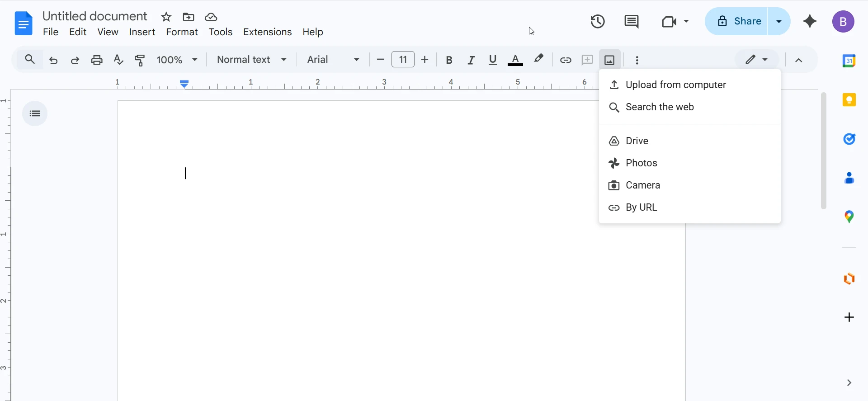Expand the zoom level 100% dropdown
Viewport: 868px width, 401px height.
click(177, 60)
